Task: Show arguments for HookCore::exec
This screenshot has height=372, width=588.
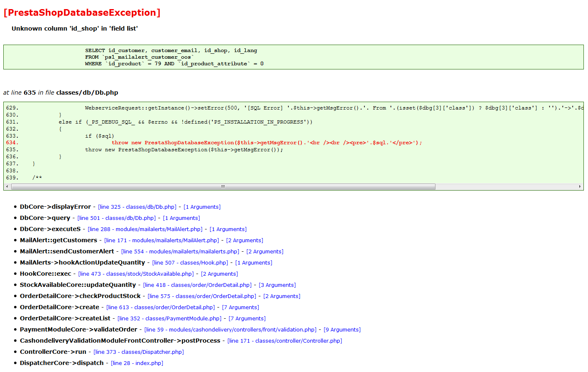Action: [x=219, y=274]
